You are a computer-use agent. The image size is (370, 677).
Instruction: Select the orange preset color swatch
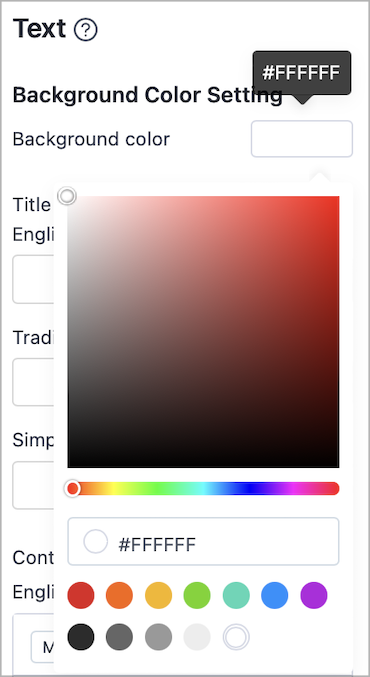pos(119,595)
